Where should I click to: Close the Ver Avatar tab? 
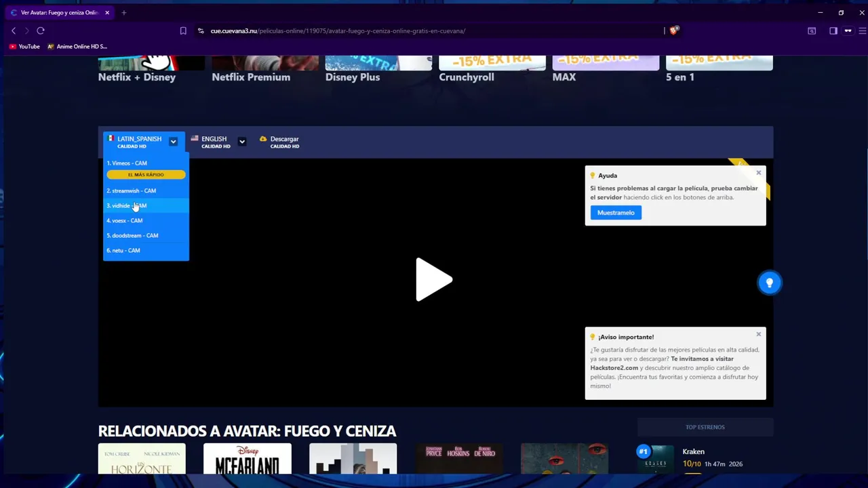[107, 12]
